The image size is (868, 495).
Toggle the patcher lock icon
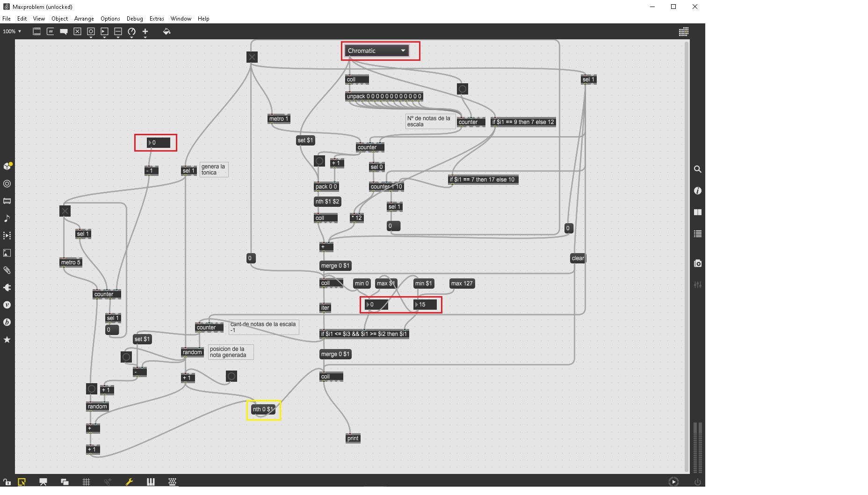click(x=7, y=481)
